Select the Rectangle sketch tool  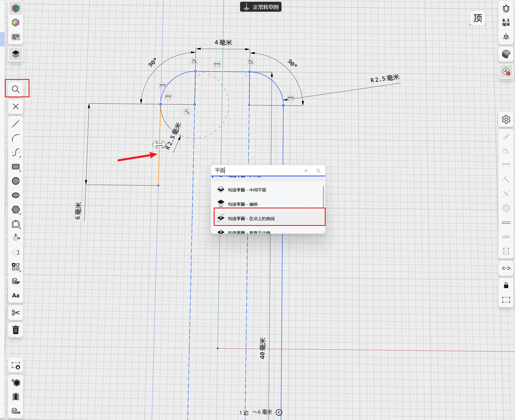point(16,167)
